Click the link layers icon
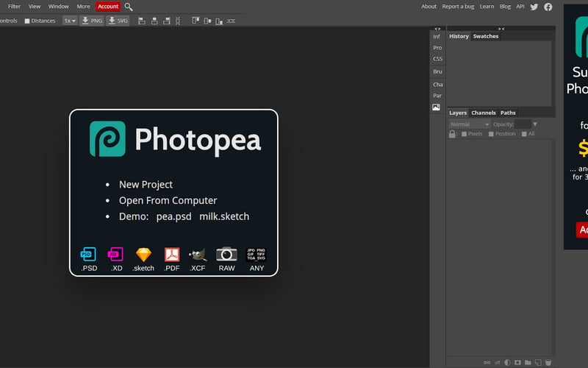Viewport: 588px width, 368px height. click(487, 362)
